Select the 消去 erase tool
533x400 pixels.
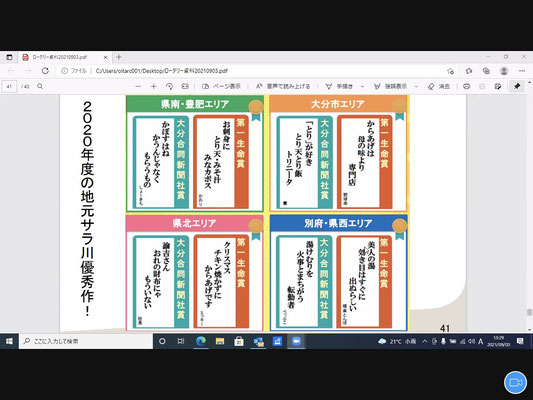tap(439, 86)
